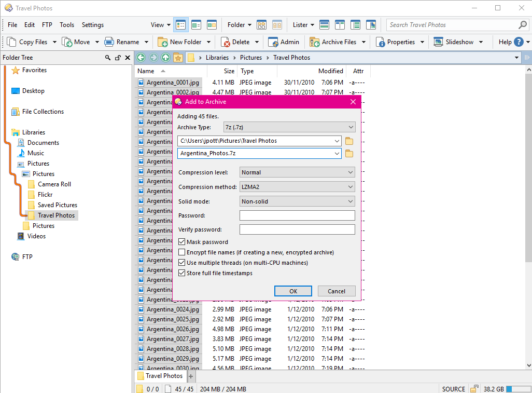Cancel the Add to Archive dialog
This screenshot has height=393, width=532.
tap(337, 291)
